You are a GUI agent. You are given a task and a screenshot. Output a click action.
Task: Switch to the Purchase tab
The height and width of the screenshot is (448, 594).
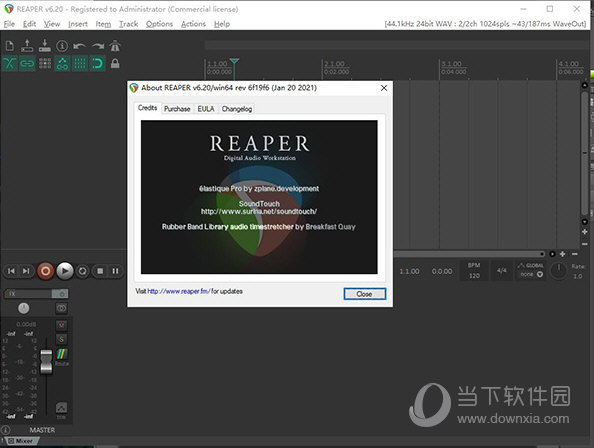pos(177,109)
